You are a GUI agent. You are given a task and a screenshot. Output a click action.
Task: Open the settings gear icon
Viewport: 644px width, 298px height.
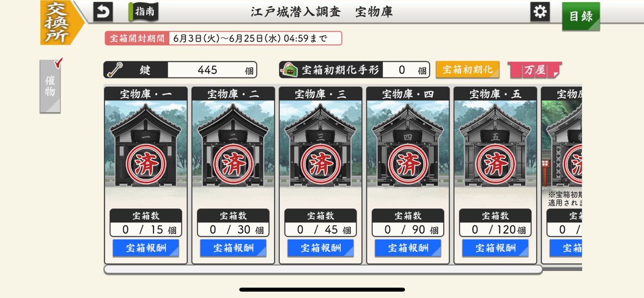(540, 12)
